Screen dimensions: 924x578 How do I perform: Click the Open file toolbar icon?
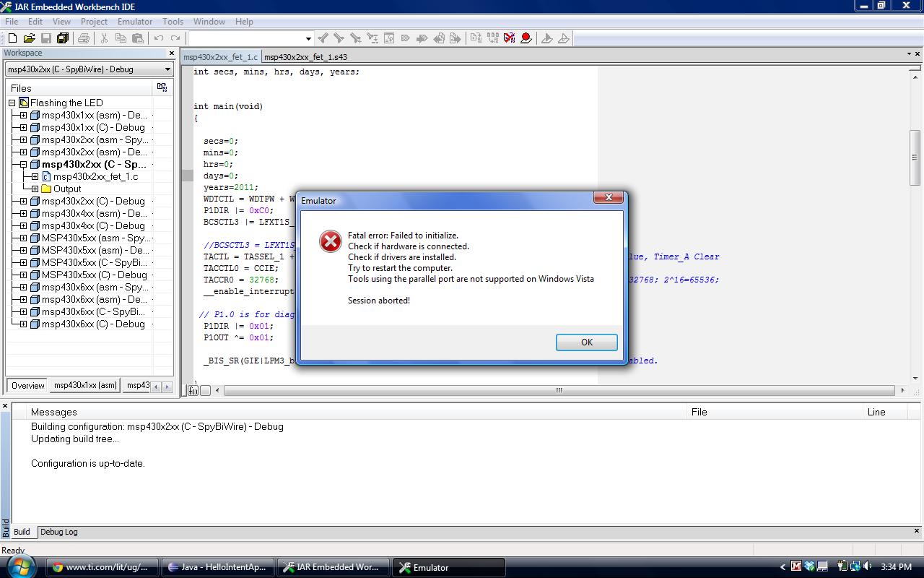[29, 38]
